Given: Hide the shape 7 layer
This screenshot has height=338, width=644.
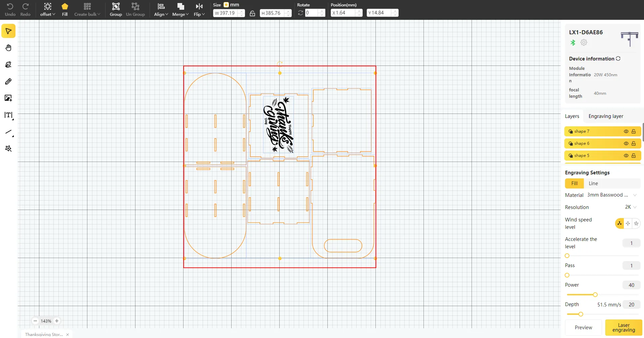Looking at the screenshot, I should 626,131.
